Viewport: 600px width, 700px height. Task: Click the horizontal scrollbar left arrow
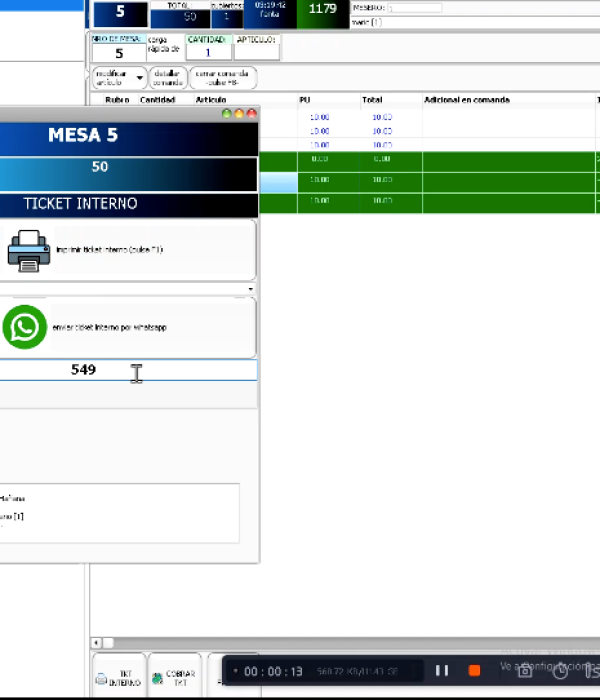coord(96,643)
